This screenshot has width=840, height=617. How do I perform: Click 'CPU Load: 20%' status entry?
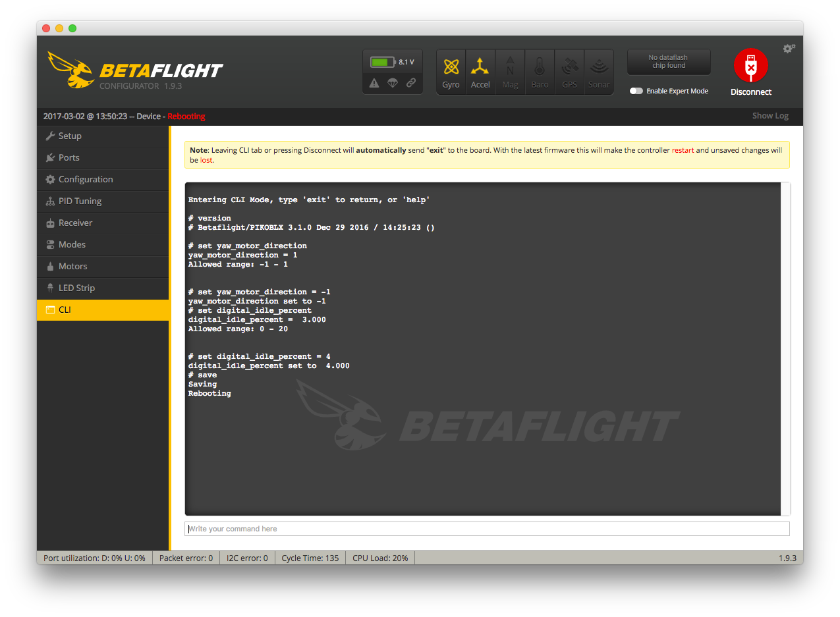380,558
